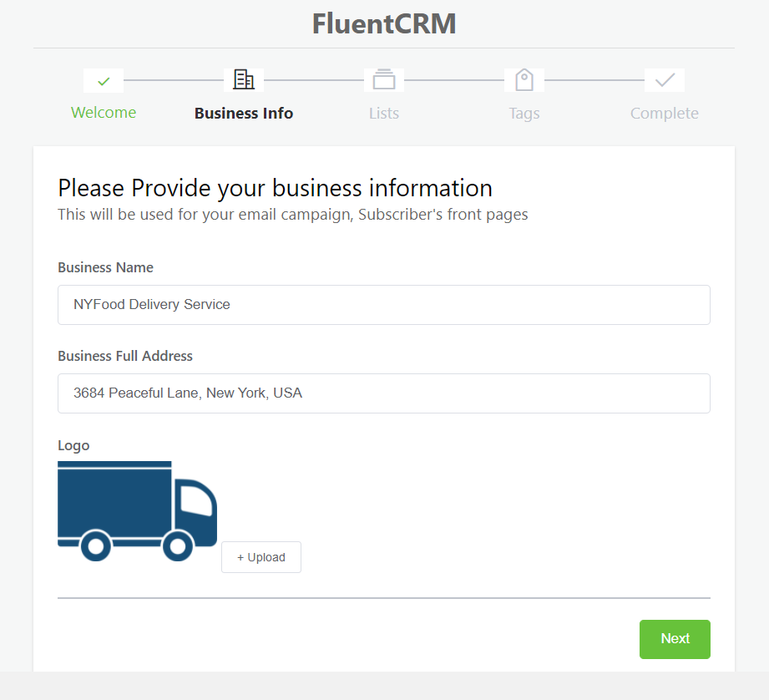Viewport: 769px width, 700px height.
Task: Click the + Upload button
Action: [x=261, y=557]
